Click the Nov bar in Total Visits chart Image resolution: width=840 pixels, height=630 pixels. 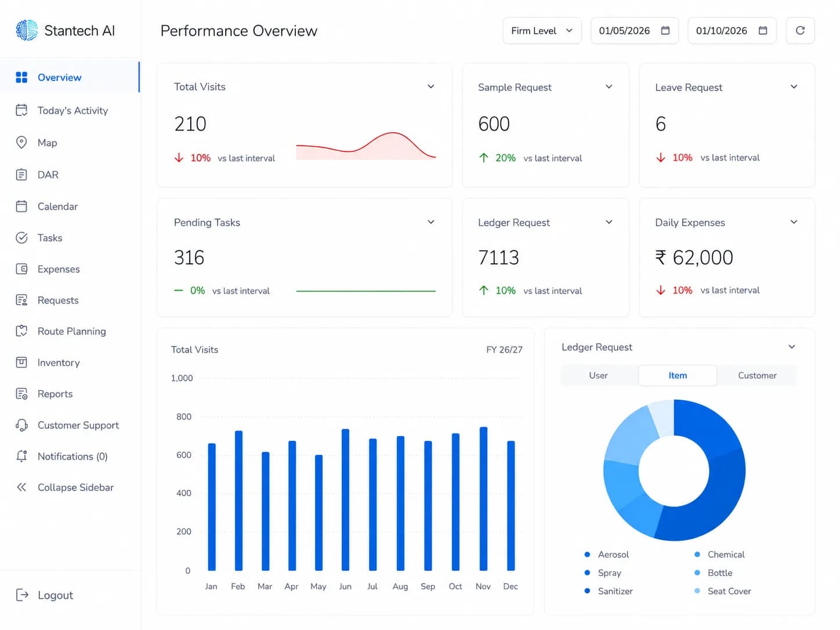484,499
